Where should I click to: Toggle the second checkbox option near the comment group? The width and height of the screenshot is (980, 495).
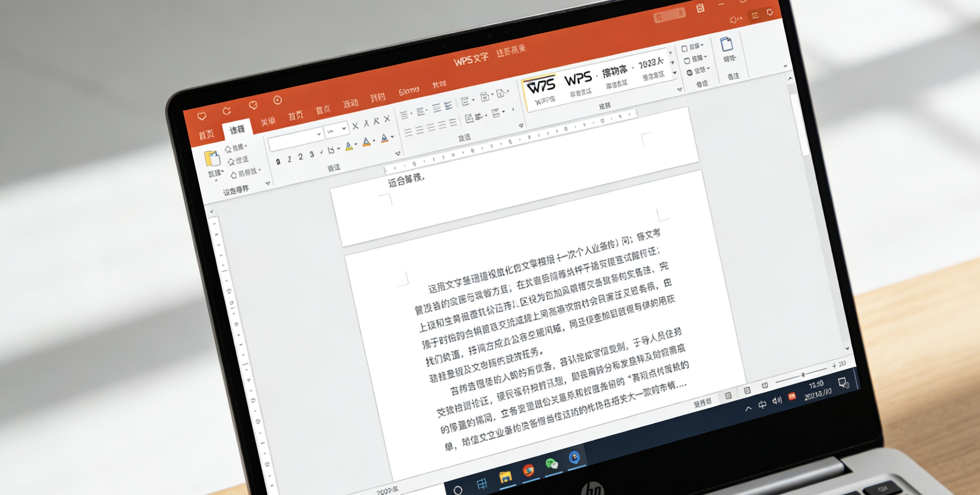point(688,60)
